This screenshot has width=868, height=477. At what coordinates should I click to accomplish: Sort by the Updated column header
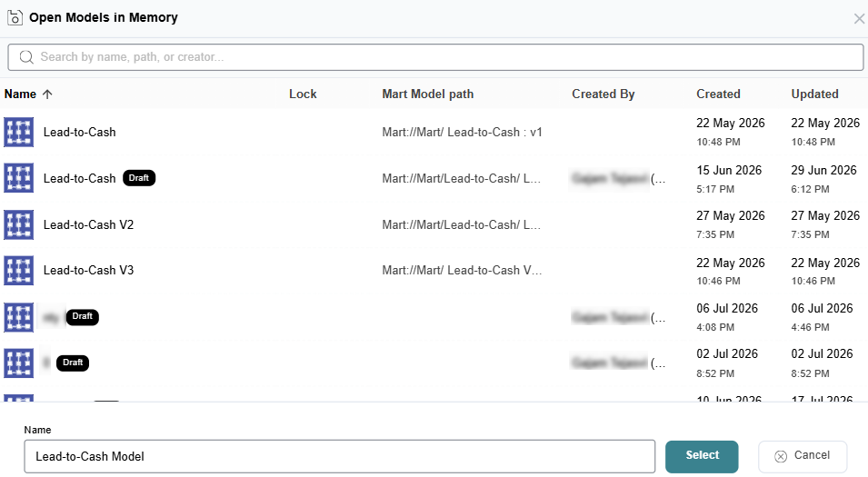815,94
